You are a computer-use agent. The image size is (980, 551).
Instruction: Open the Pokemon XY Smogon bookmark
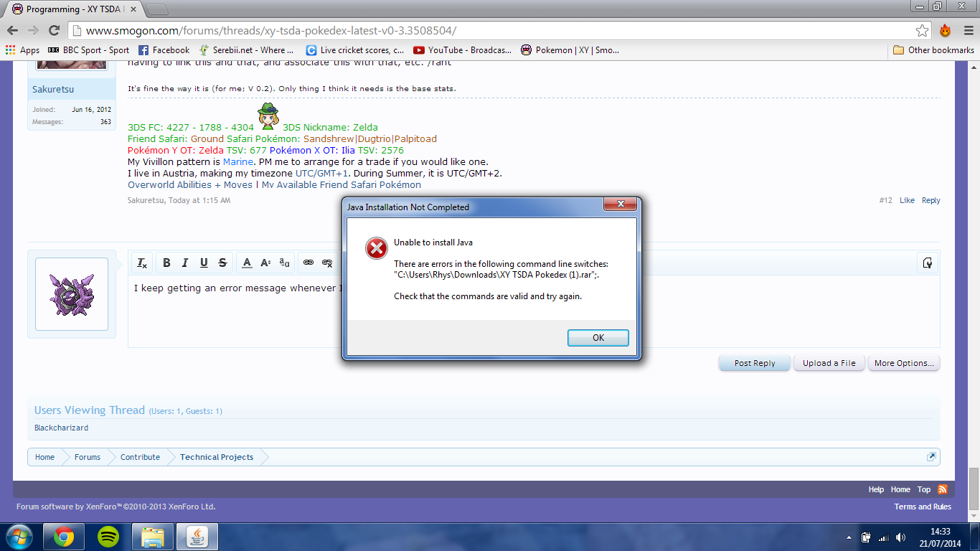pos(570,50)
